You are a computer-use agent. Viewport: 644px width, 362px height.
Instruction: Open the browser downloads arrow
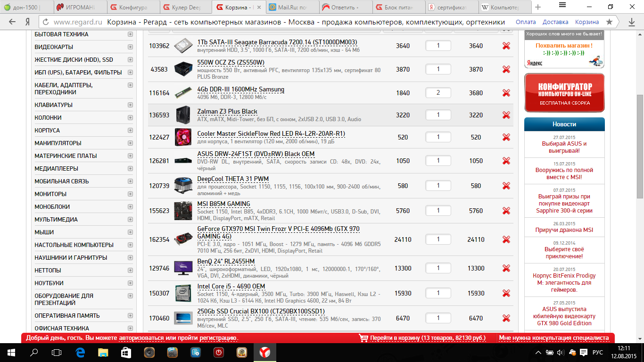point(632,22)
